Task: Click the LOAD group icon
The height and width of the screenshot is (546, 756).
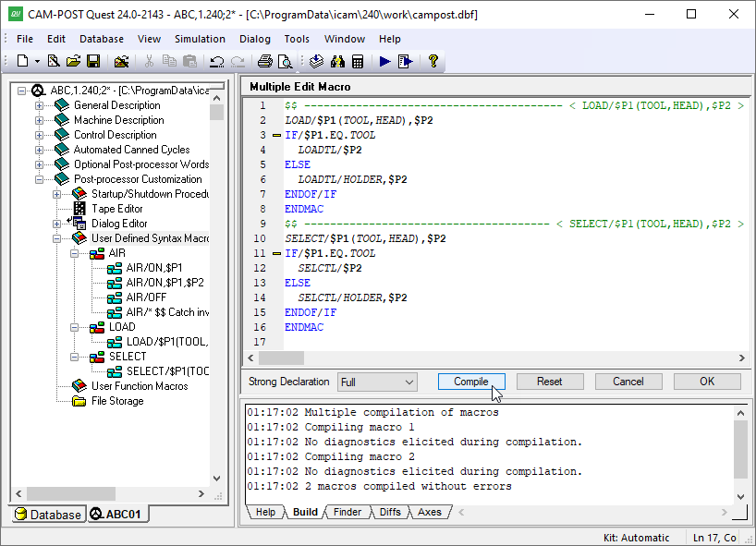Action: [x=97, y=327]
